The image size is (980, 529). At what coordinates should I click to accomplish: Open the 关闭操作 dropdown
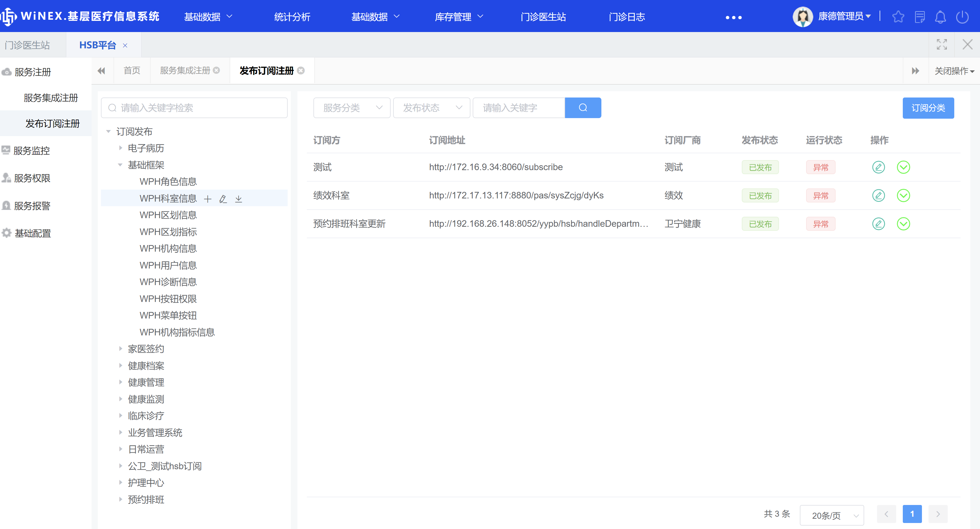(954, 71)
